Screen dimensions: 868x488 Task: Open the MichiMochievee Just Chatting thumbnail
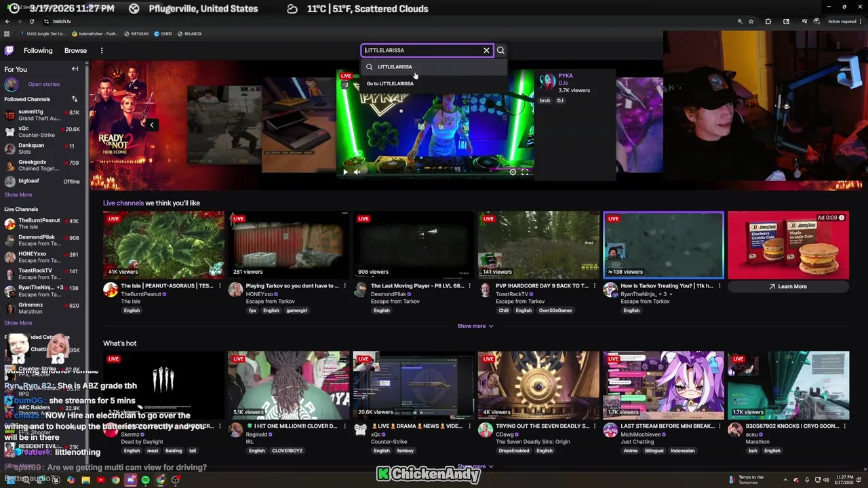click(x=663, y=385)
